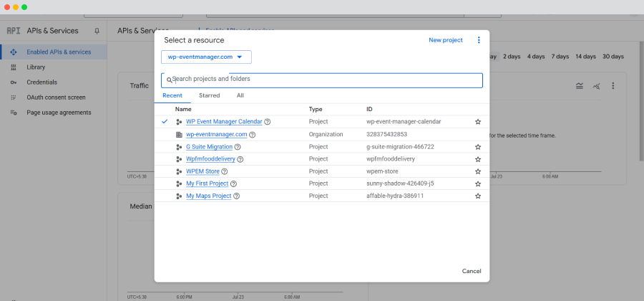Click the search magnifier icon in dialog
Viewport: 644px width, 301px height.
click(x=169, y=80)
